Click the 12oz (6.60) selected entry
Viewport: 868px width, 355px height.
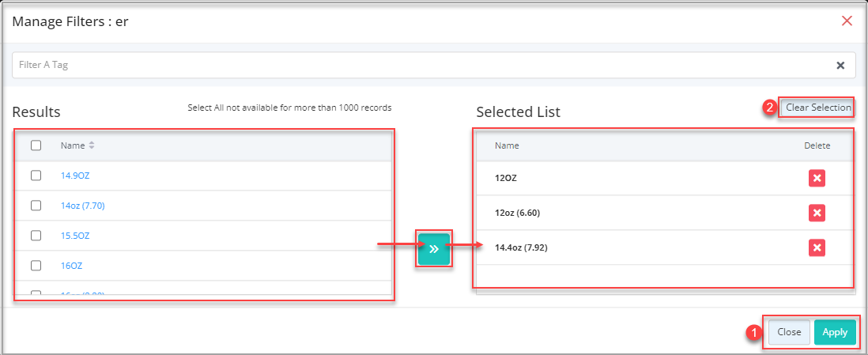pos(517,213)
